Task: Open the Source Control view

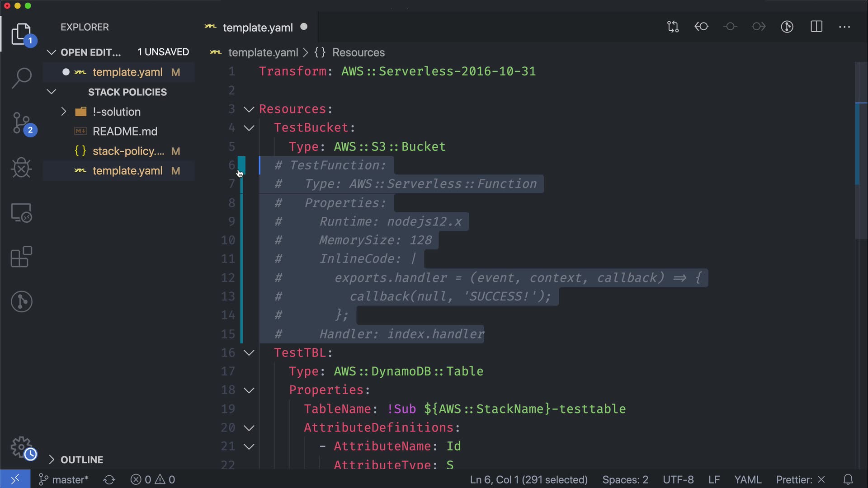Action: pos(21,123)
